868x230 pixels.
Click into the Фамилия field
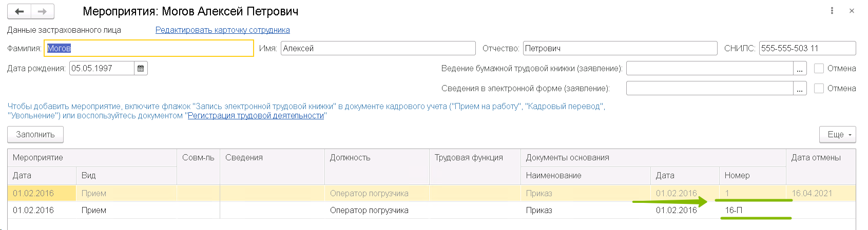tap(149, 48)
